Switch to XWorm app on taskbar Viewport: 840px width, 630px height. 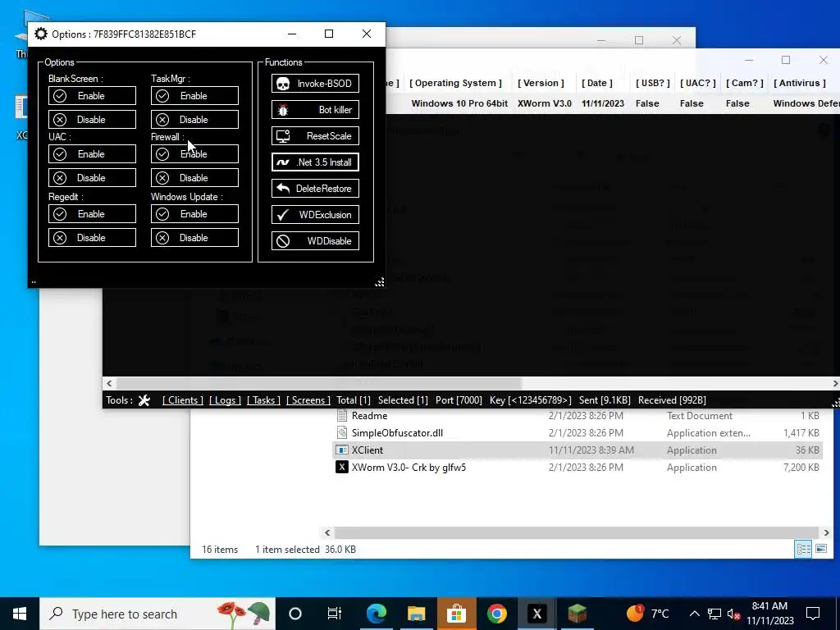click(x=536, y=614)
